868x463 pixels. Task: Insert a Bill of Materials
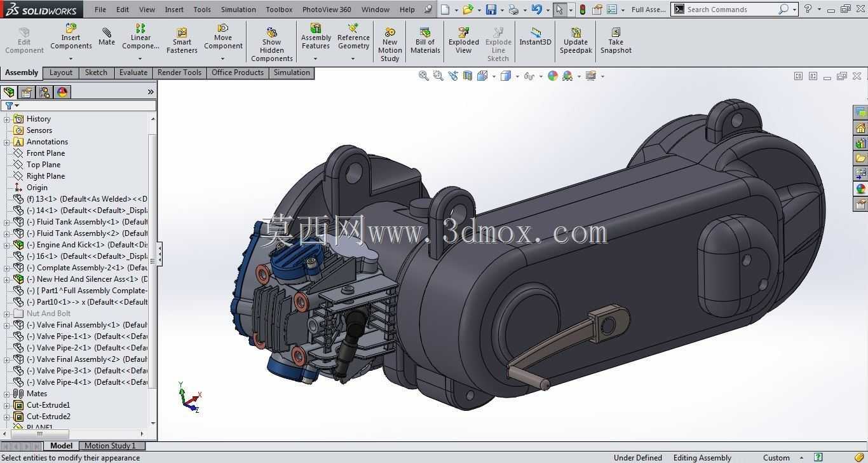pos(425,41)
